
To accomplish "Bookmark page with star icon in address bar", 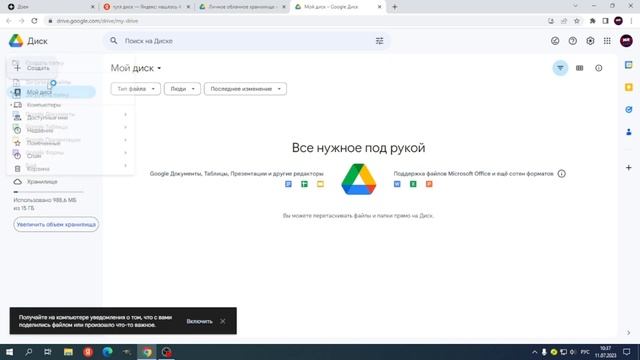I will [x=577, y=21].
